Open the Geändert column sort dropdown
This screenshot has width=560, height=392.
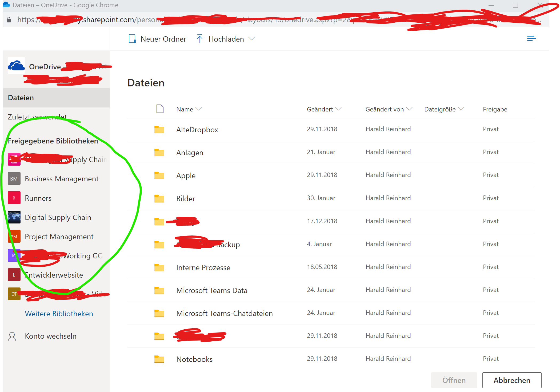click(338, 109)
